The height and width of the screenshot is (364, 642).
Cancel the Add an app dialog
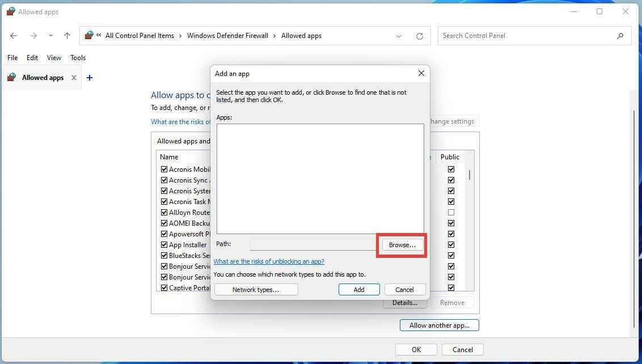pos(404,290)
